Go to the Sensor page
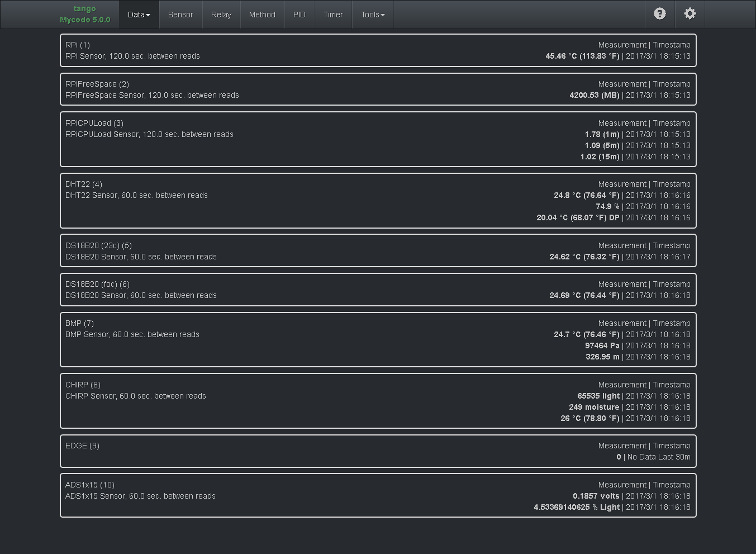The height and width of the screenshot is (554, 756). point(180,15)
